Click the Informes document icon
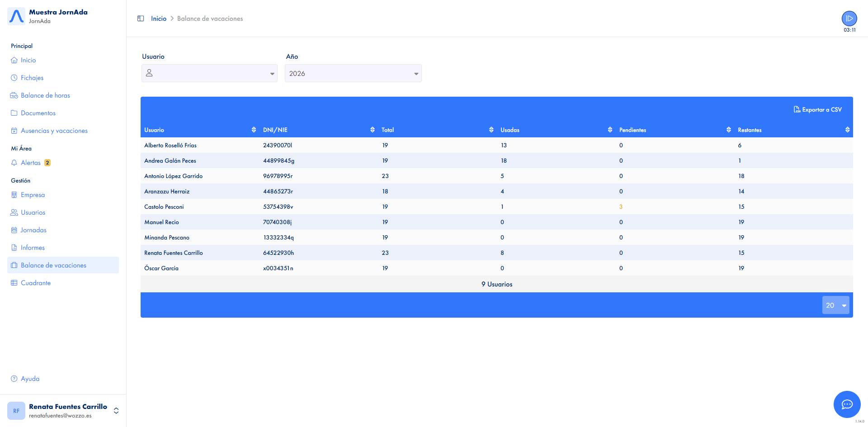The width and height of the screenshot is (868, 427). coord(14,248)
